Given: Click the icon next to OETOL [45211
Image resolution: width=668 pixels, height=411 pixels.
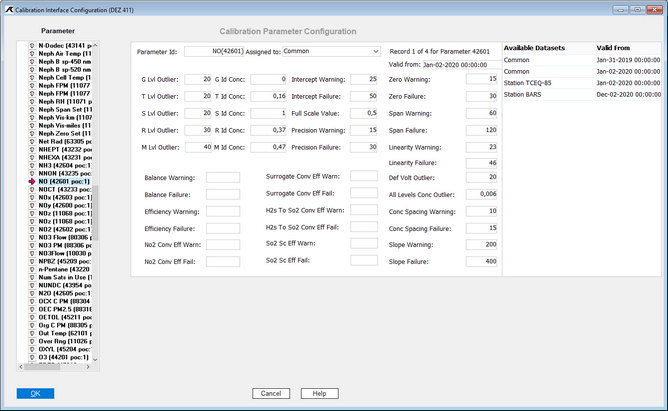Looking at the screenshot, I should click(x=32, y=317).
